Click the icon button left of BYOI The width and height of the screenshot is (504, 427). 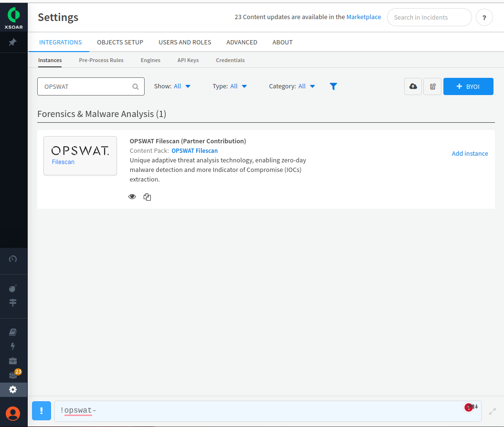click(432, 86)
